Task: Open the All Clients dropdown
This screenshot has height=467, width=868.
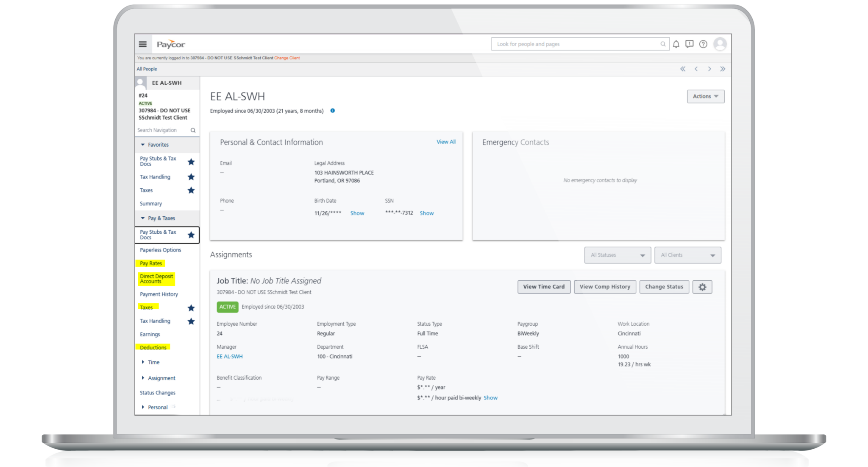Action: 687,255
